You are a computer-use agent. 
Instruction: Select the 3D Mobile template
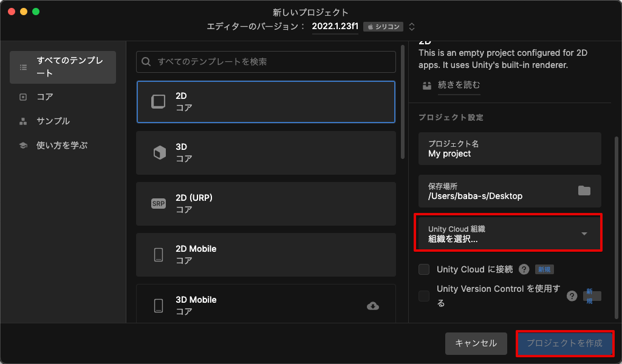pyautogui.click(x=266, y=304)
